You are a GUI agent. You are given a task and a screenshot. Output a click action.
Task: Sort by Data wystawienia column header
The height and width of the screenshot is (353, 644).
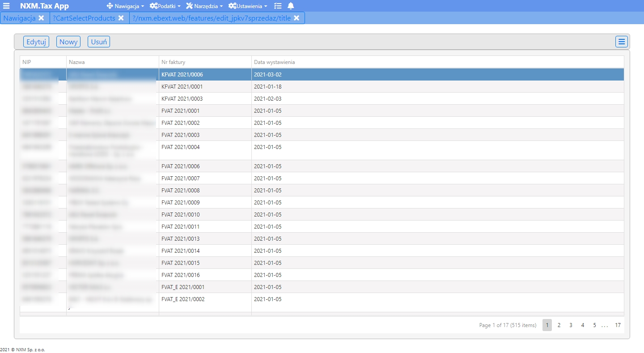pos(274,62)
